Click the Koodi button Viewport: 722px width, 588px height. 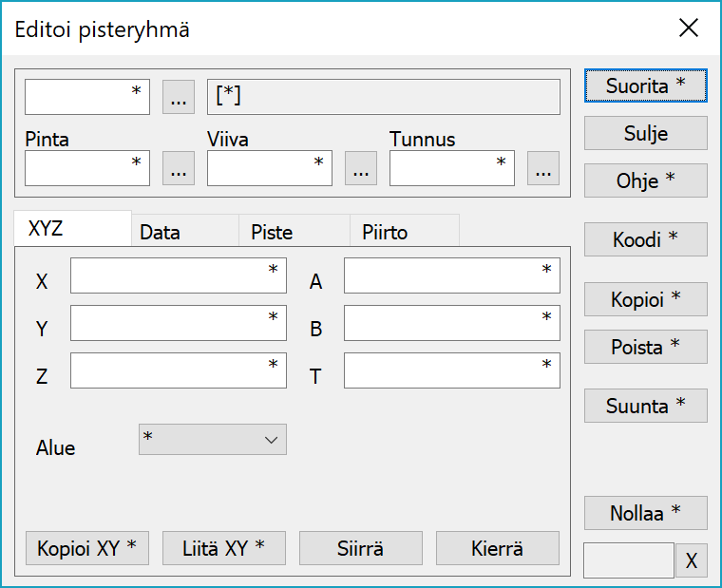645,240
